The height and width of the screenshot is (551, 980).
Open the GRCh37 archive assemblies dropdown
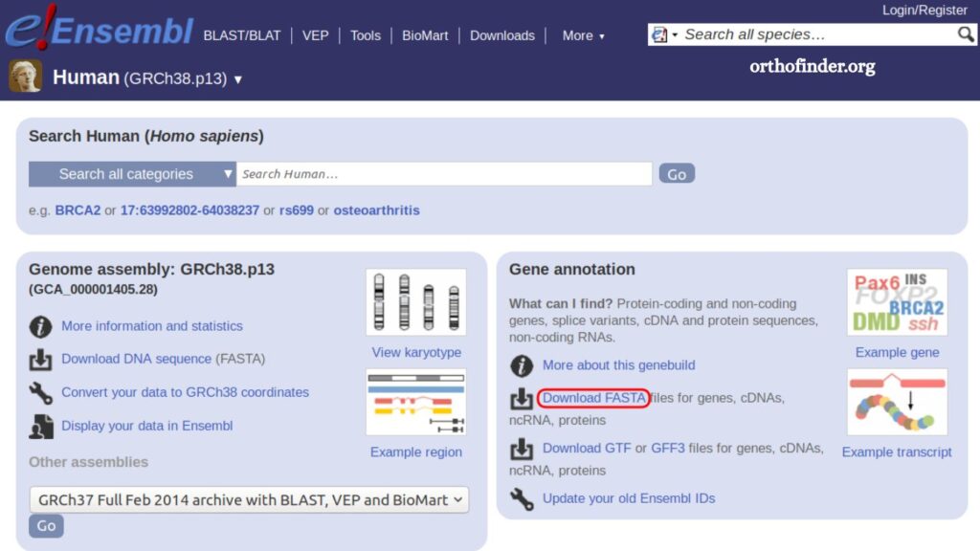tap(250, 499)
